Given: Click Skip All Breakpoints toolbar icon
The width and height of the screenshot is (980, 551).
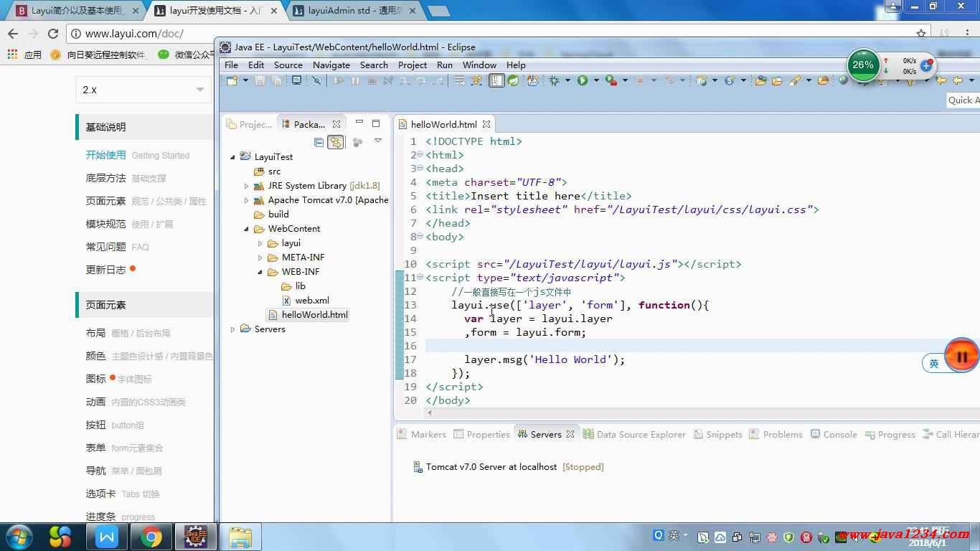Looking at the screenshot, I should pos(316,81).
